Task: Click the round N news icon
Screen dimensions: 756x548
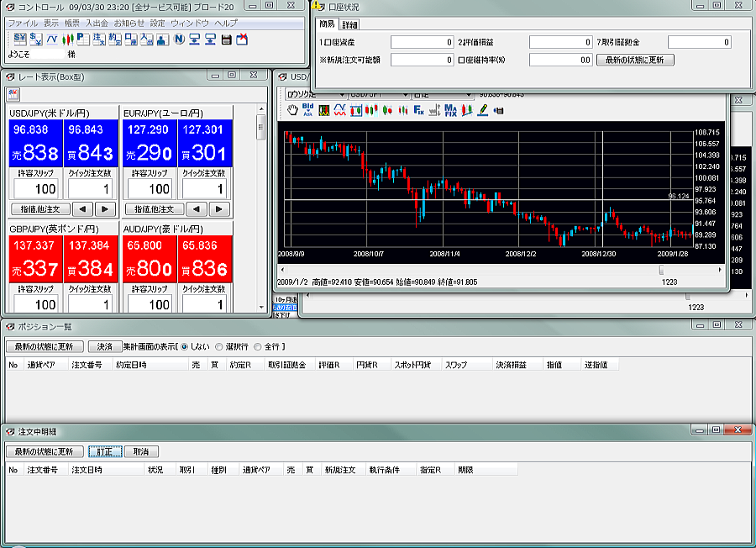Action: pyautogui.click(x=179, y=39)
